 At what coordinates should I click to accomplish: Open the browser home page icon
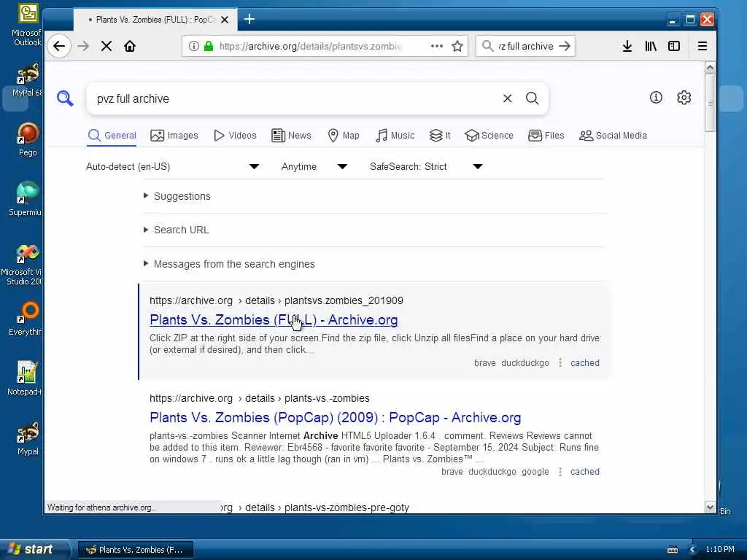pos(130,46)
